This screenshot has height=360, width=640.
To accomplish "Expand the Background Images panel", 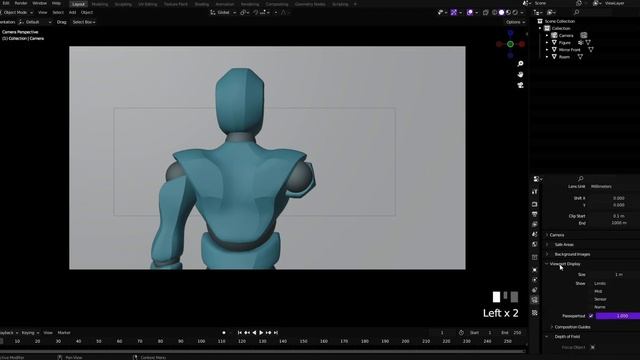I will point(572,254).
